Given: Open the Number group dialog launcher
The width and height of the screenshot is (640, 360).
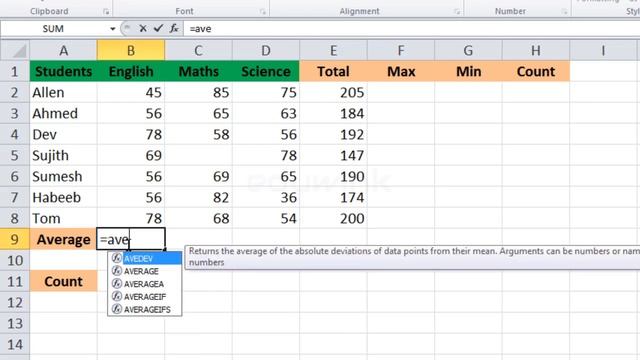Looking at the screenshot, I should [564, 12].
